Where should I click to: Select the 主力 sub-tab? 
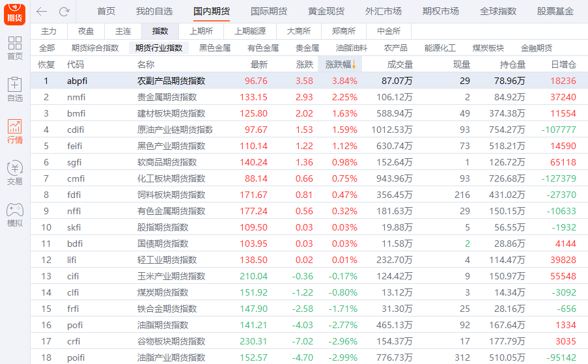click(x=49, y=31)
